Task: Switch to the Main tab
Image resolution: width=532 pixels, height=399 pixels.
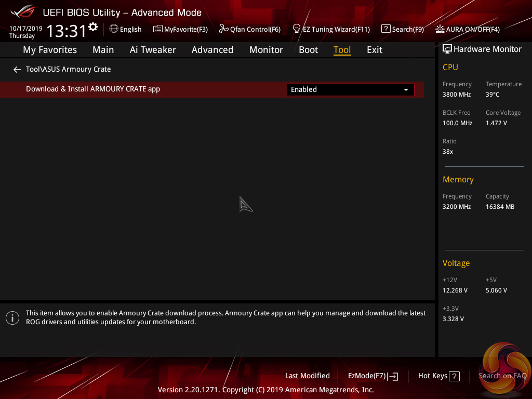Action: (103, 50)
